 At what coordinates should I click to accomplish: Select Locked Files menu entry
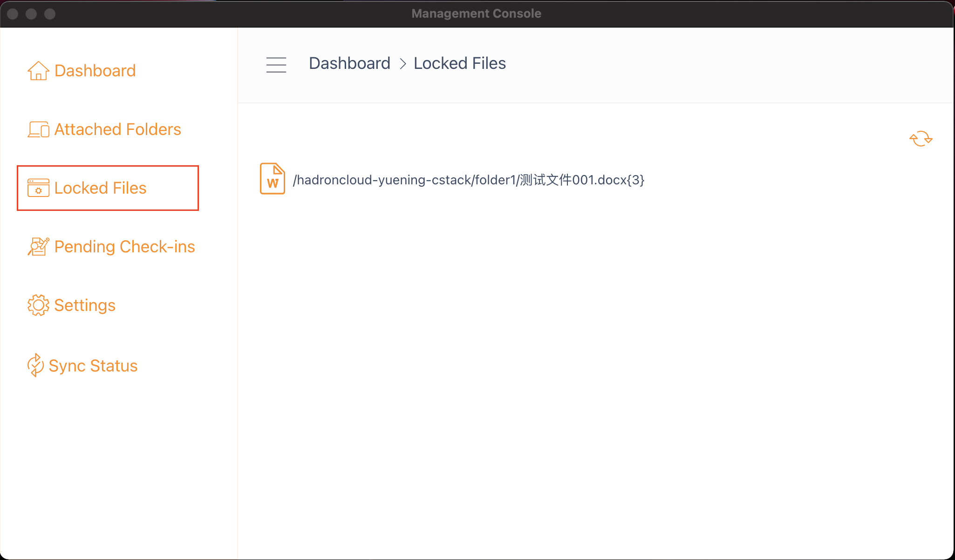pyautogui.click(x=107, y=188)
